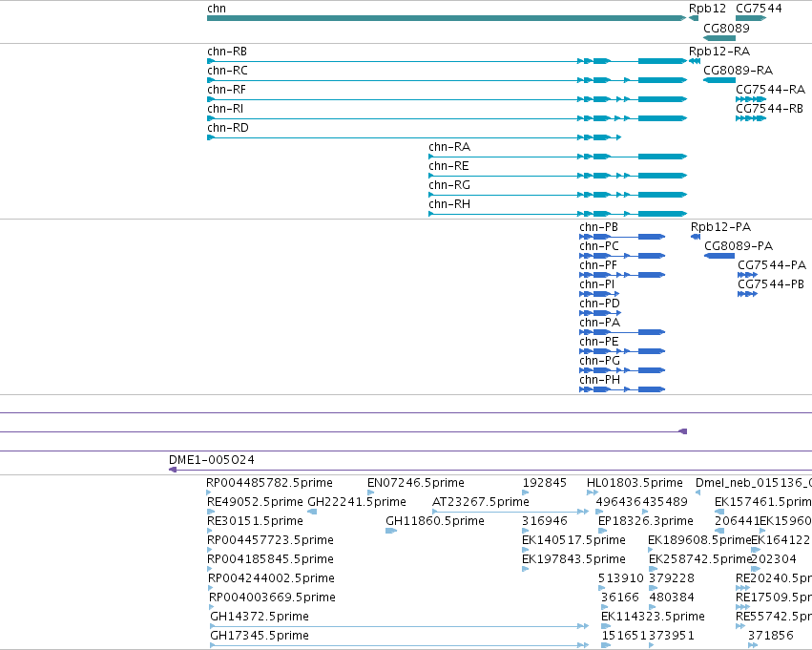Select protein chn-PB
The image size is (812, 650).
coord(598,227)
